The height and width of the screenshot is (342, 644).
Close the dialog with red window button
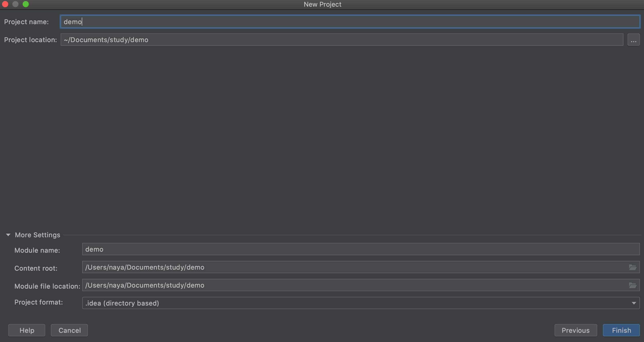tap(5, 4)
